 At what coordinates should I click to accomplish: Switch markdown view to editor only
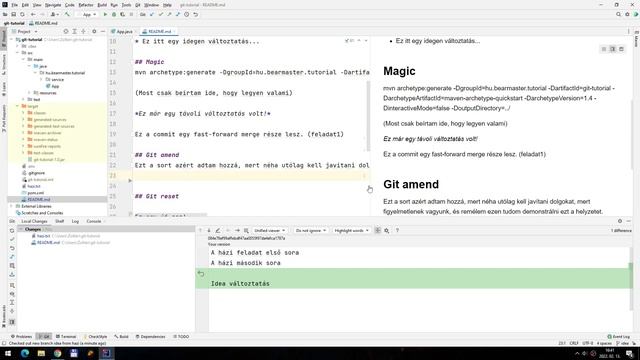(x=604, y=49)
